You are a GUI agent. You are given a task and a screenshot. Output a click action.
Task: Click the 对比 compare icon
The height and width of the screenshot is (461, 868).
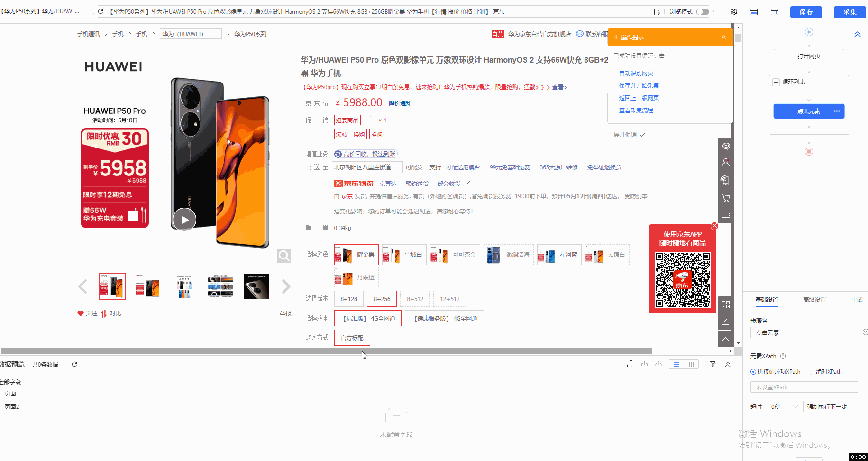click(x=103, y=313)
